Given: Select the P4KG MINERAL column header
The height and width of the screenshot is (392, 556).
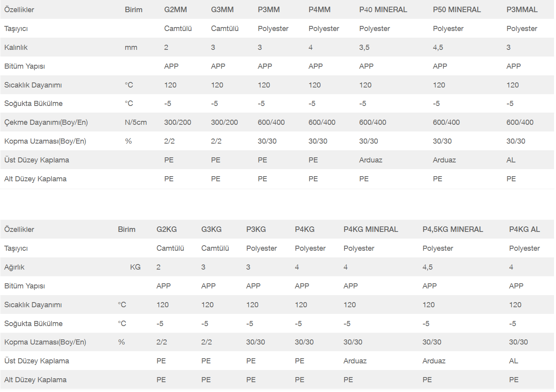Looking at the screenshot, I should pos(370,230).
